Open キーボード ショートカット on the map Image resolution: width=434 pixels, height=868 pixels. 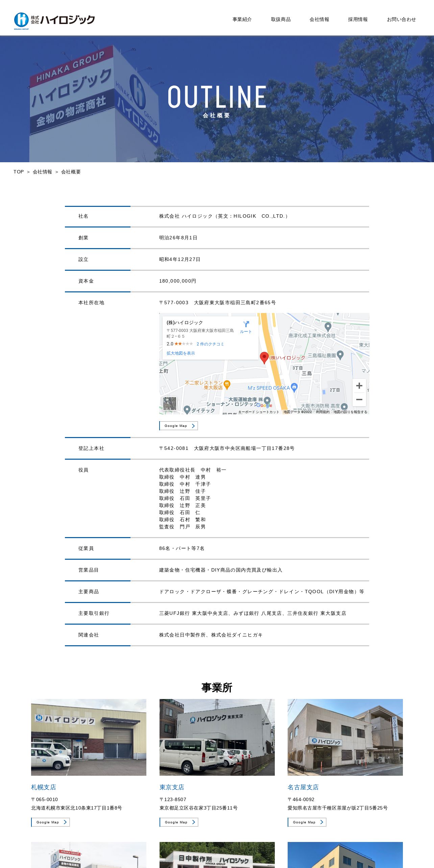259,412
